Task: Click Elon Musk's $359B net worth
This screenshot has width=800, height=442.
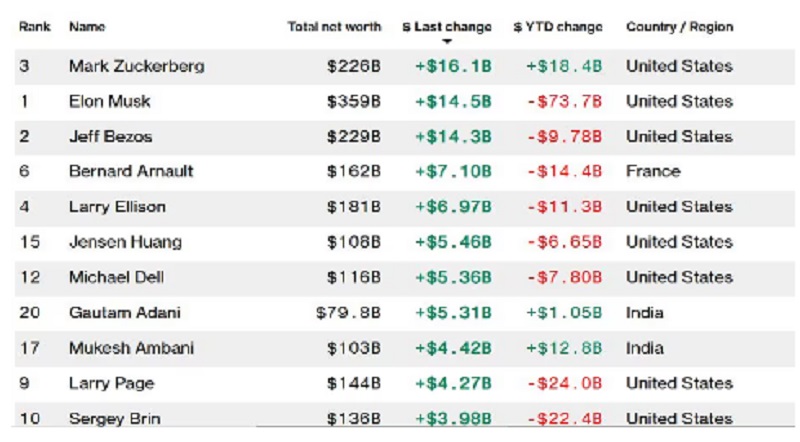Action: (x=354, y=101)
